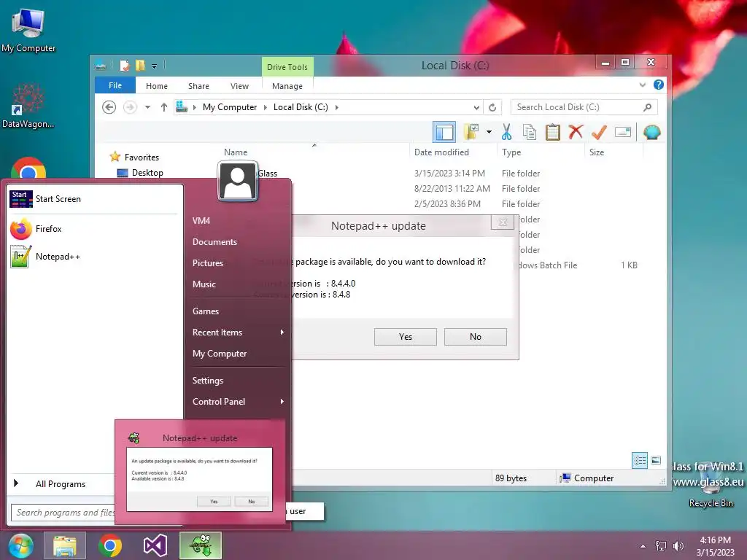The height and width of the screenshot is (560, 747).
Task: Open Music from the Start menu
Action: pos(204,284)
